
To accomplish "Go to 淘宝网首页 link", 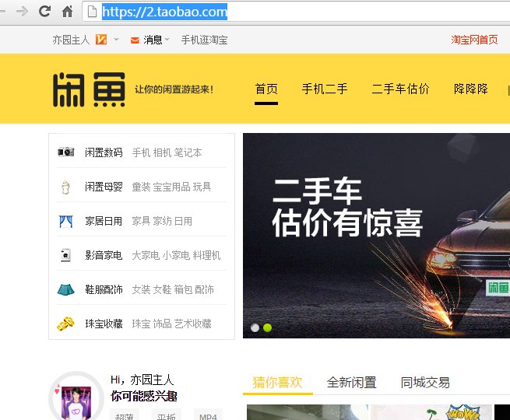I will [474, 40].
